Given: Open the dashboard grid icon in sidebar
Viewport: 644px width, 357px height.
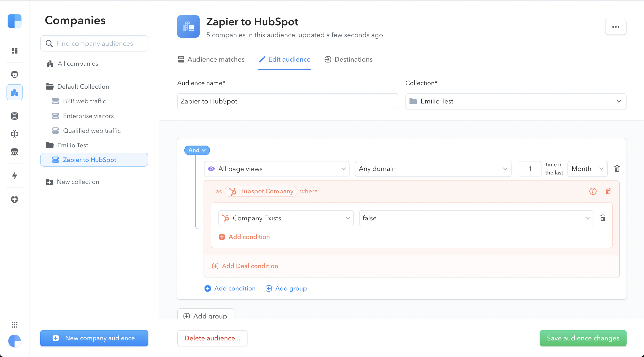Looking at the screenshot, I should click(x=15, y=51).
